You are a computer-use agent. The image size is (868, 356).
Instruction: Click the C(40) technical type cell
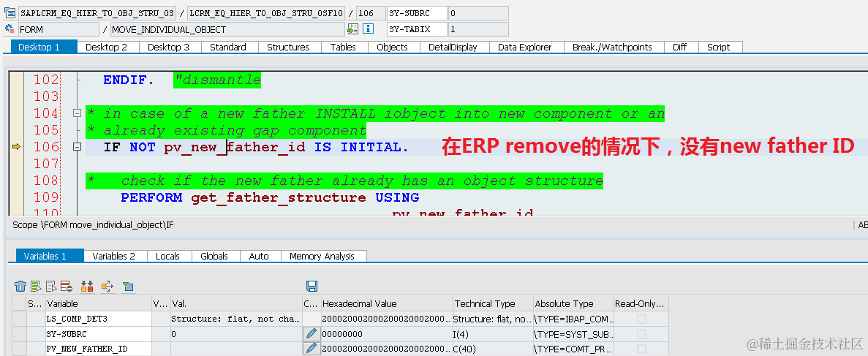(x=493, y=349)
